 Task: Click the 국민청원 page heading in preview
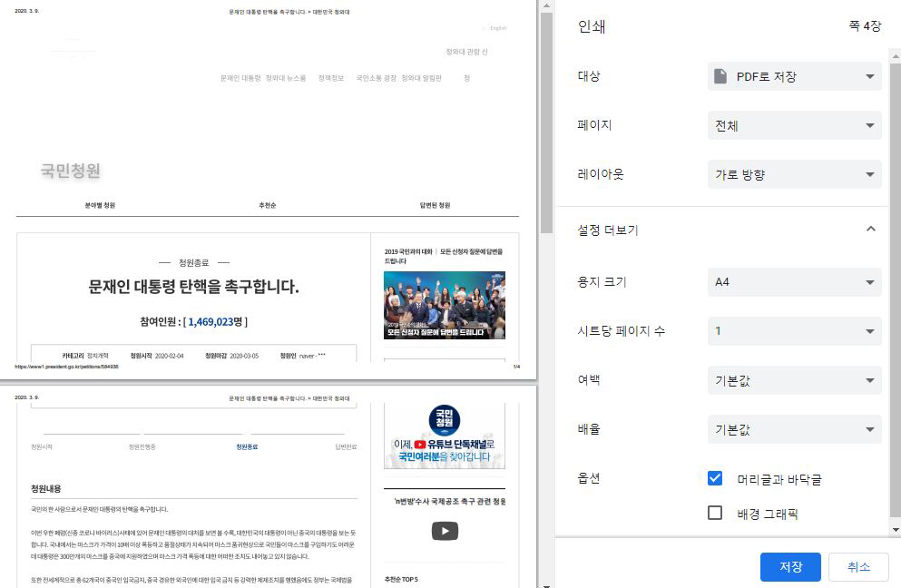(71, 171)
